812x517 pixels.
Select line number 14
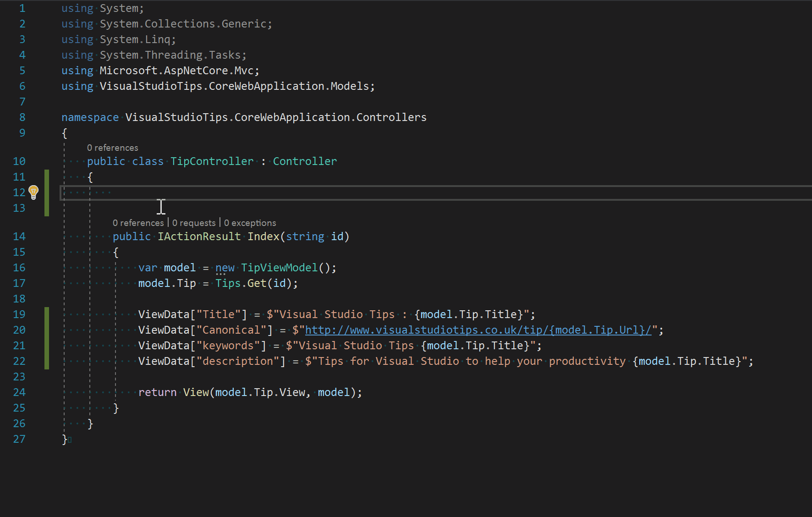pyautogui.click(x=19, y=236)
